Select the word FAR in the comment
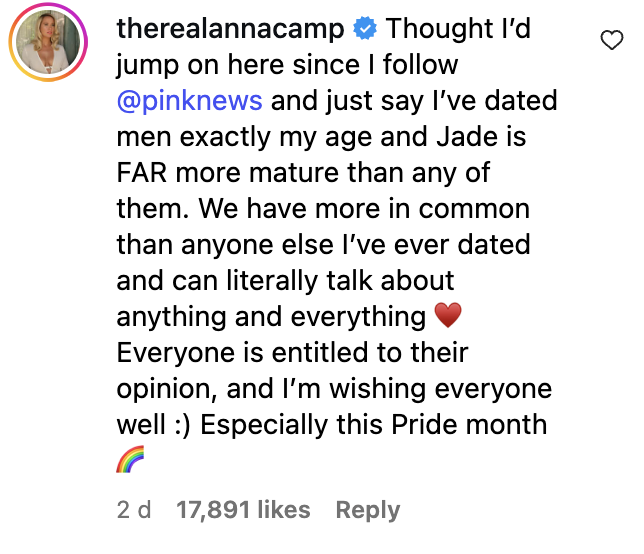Viewport: 644px width, 554px height. (142, 172)
